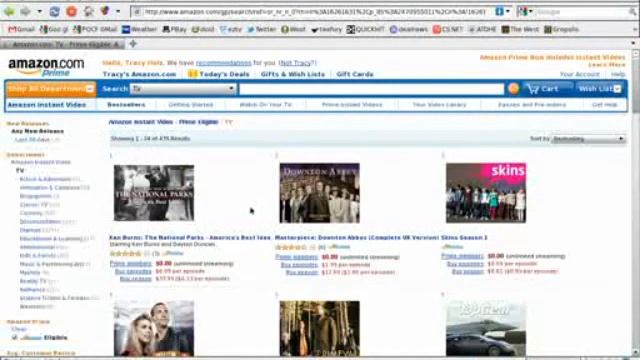Select Last 30 days under New Releases
Viewport: 640px width, 360px height.
pos(32,140)
